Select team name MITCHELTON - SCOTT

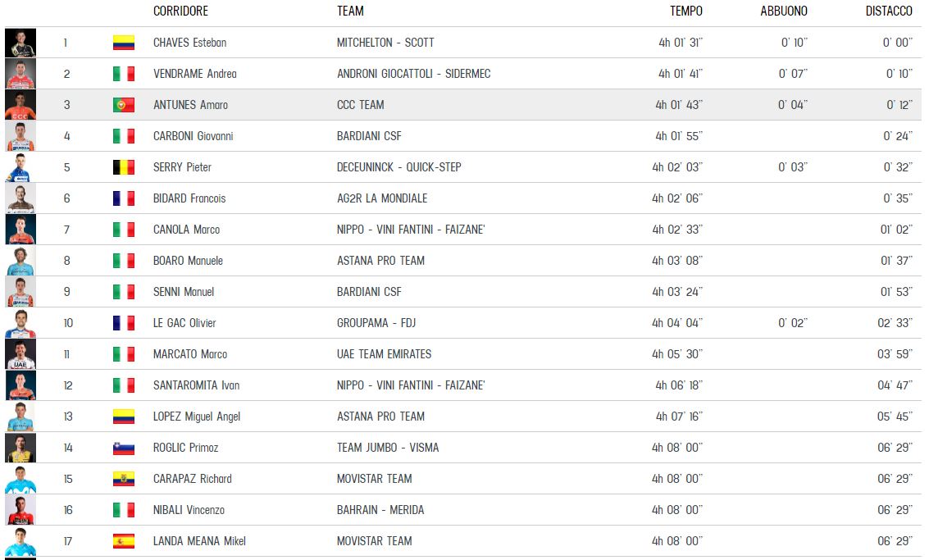pyautogui.click(x=385, y=43)
